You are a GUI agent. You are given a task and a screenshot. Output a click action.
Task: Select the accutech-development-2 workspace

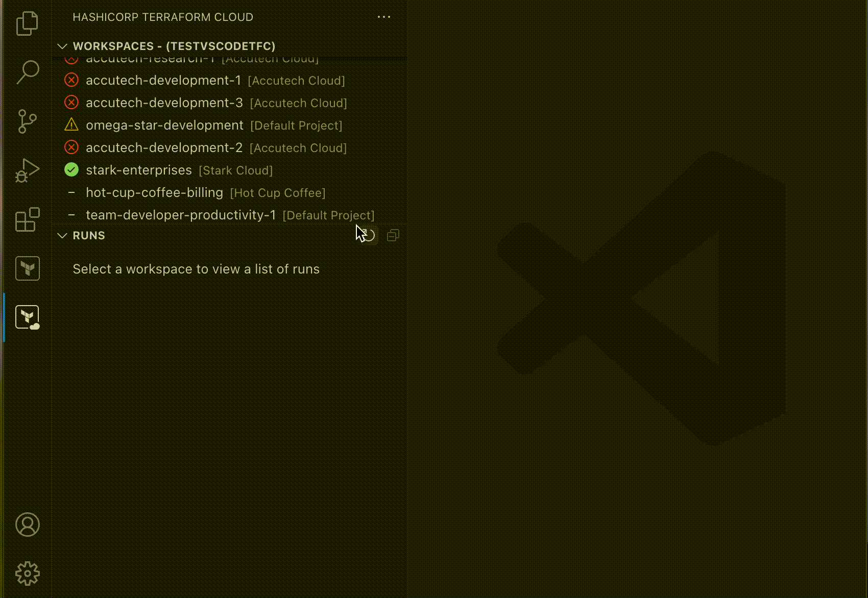230,147
